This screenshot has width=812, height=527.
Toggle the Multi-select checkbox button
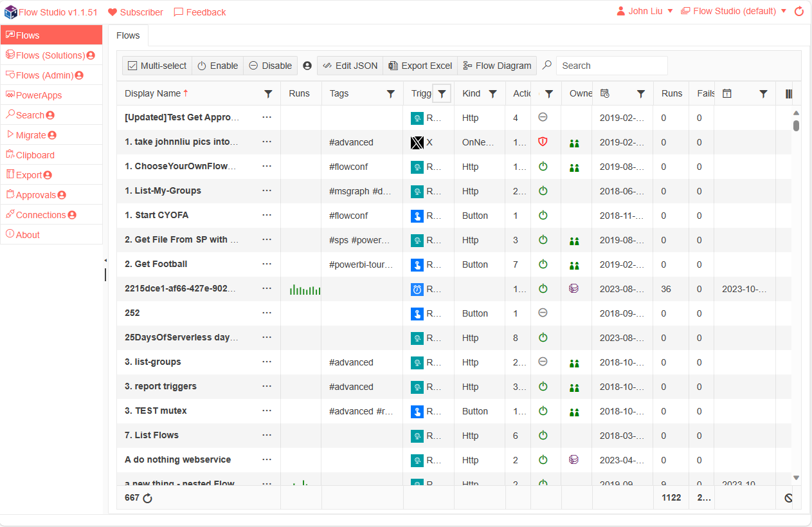coord(158,66)
